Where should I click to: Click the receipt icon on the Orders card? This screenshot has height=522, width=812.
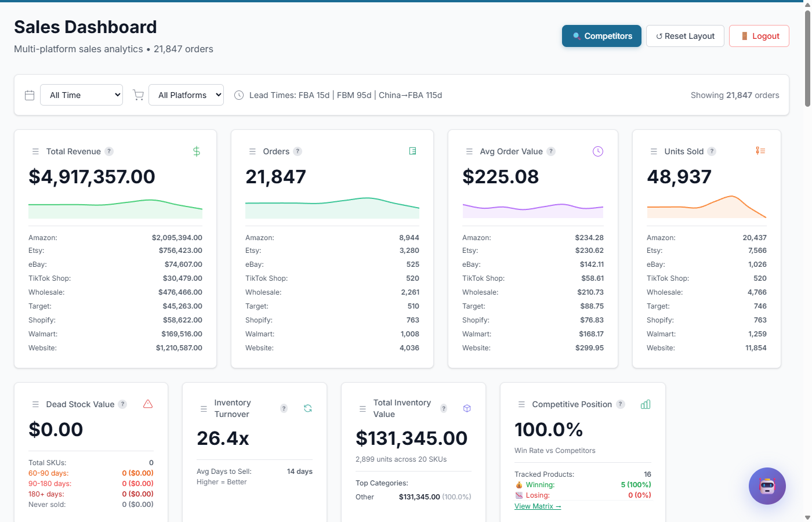[x=413, y=150]
